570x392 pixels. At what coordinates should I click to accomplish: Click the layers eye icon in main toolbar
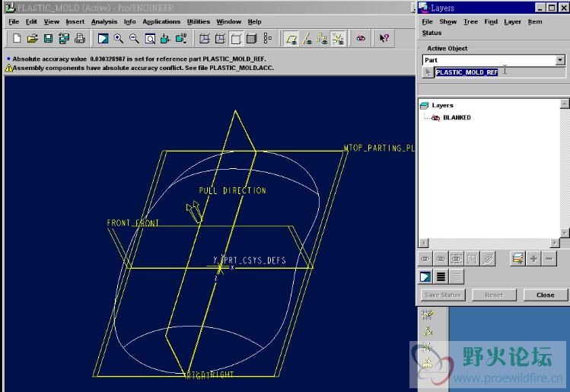click(x=361, y=38)
